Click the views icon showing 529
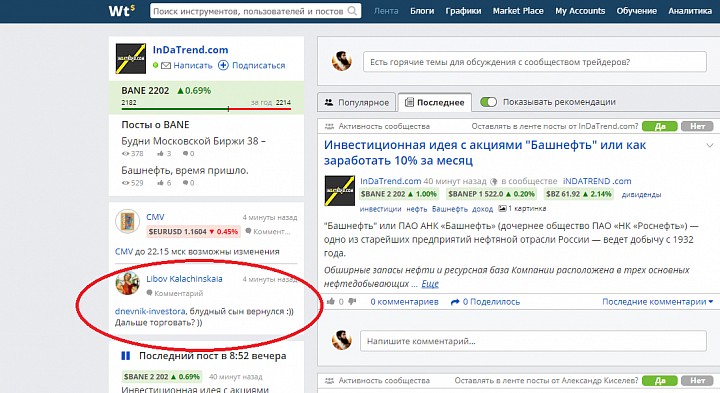 (125, 183)
